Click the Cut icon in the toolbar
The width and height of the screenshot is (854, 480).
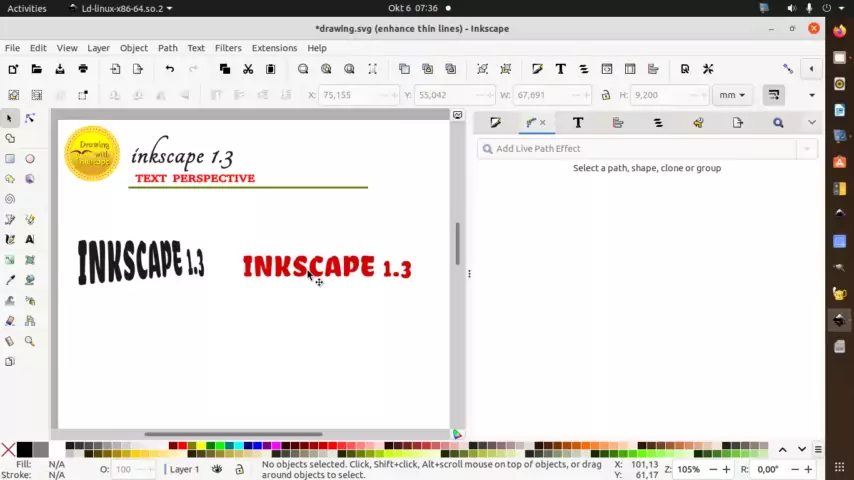point(248,69)
